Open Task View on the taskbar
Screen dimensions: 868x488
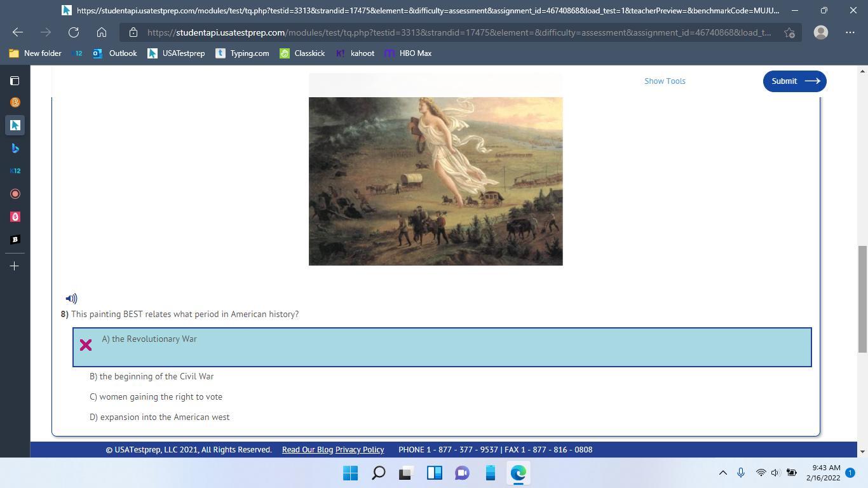point(406,473)
